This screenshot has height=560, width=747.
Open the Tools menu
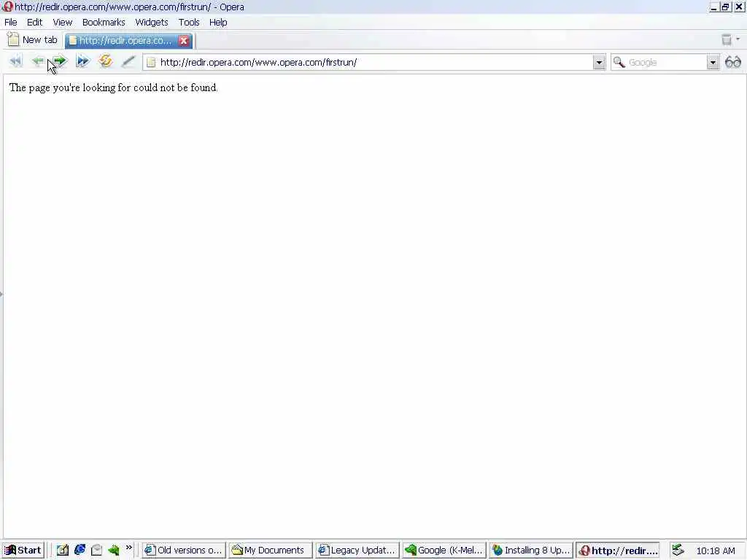click(x=189, y=23)
